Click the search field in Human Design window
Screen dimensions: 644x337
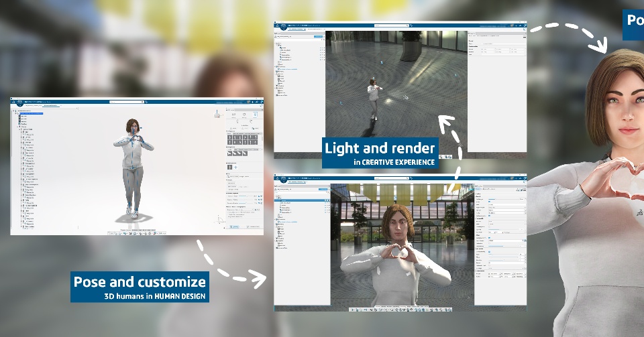pos(127,102)
